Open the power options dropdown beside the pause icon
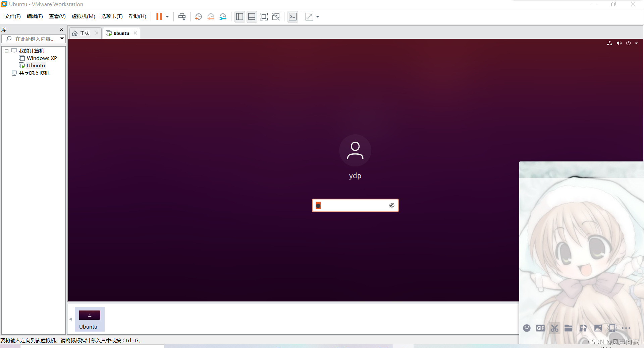This screenshot has height=348, width=644. (x=167, y=16)
